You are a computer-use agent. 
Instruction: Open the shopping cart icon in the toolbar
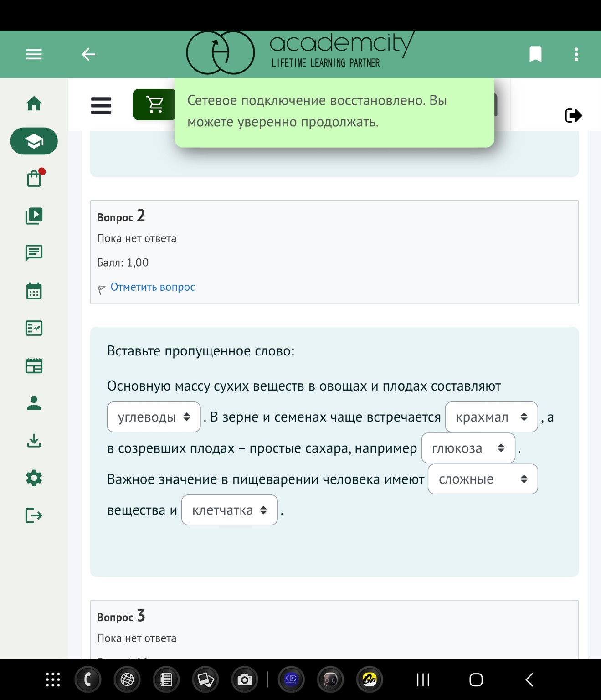coord(154,105)
